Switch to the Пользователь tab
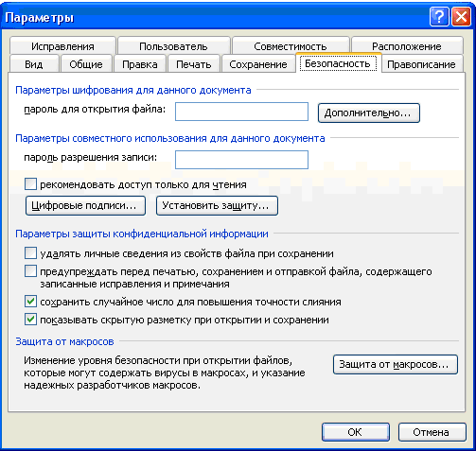 point(173,46)
